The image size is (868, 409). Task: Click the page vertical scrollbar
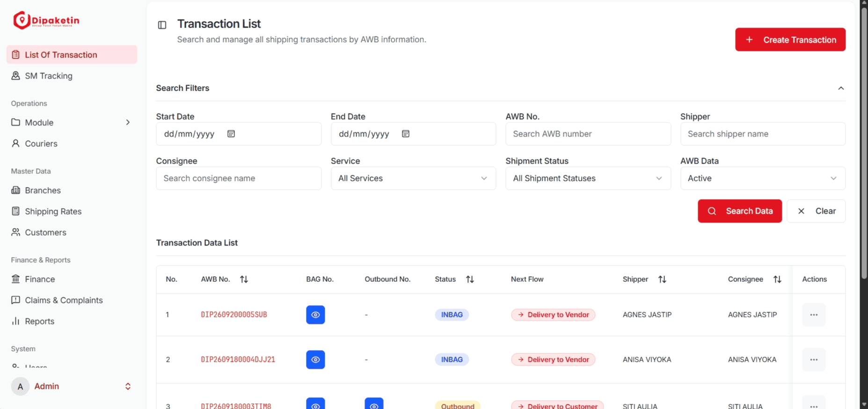[864, 140]
